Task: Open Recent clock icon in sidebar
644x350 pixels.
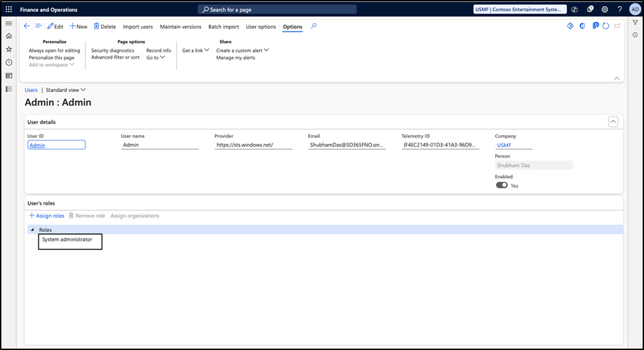Action: [9, 62]
